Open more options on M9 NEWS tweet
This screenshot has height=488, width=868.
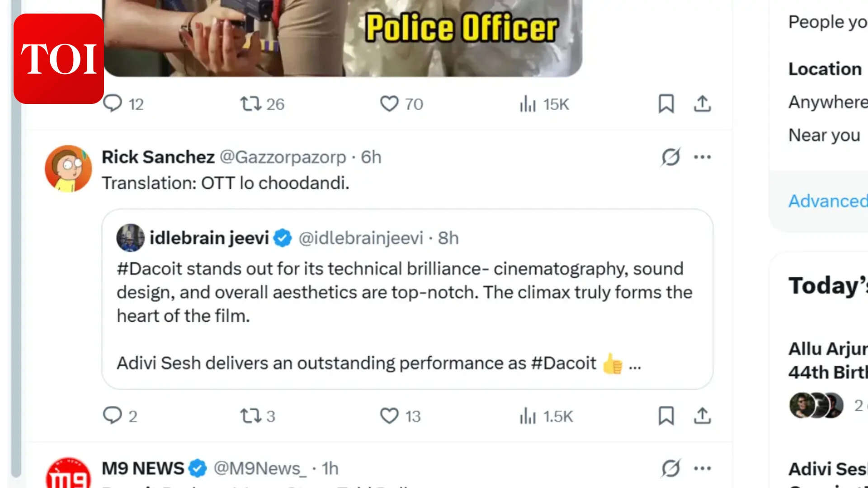pos(702,468)
